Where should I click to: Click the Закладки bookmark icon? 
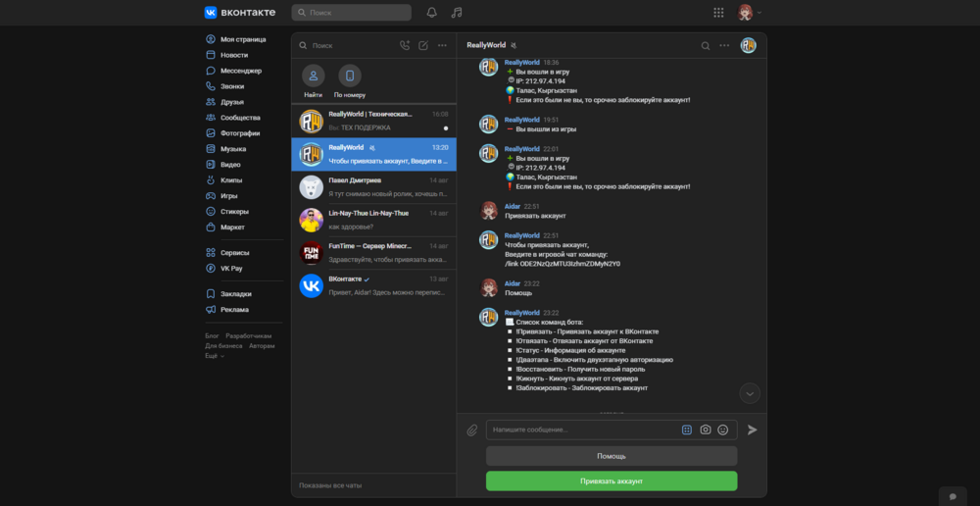(x=211, y=294)
